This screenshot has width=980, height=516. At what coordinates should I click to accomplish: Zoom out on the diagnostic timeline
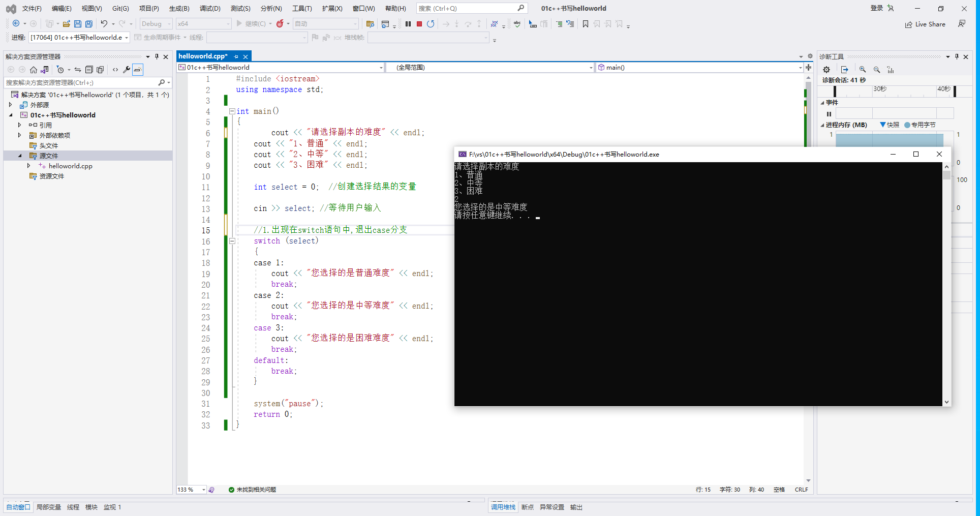click(x=877, y=70)
